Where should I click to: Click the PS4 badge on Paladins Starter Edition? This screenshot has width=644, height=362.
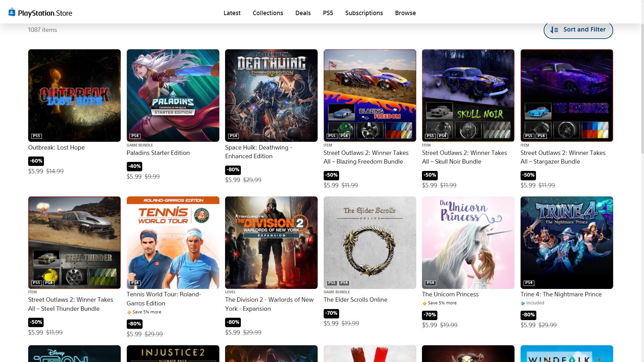click(135, 136)
